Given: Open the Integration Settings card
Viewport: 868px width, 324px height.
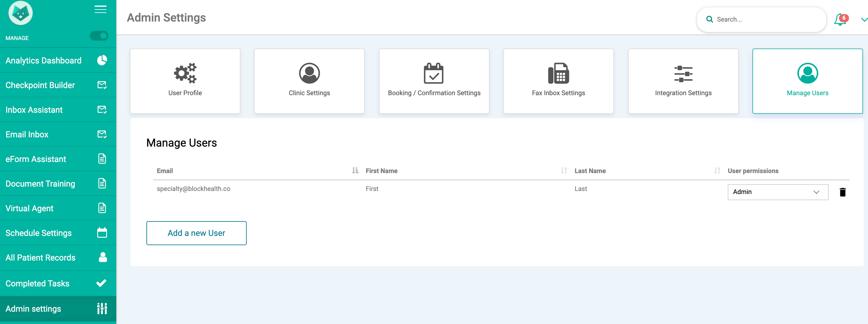Looking at the screenshot, I should [x=683, y=81].
